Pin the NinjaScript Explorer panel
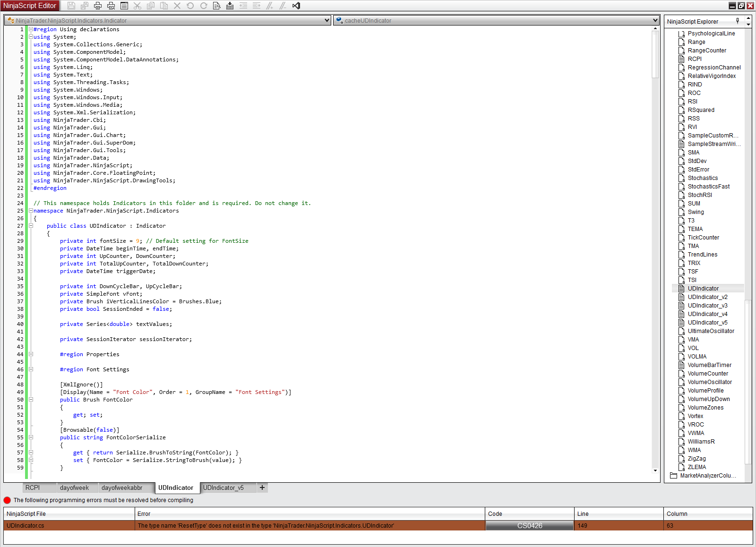Image resolution: width=756 pixels, height=547 pixels. point(738,21)
